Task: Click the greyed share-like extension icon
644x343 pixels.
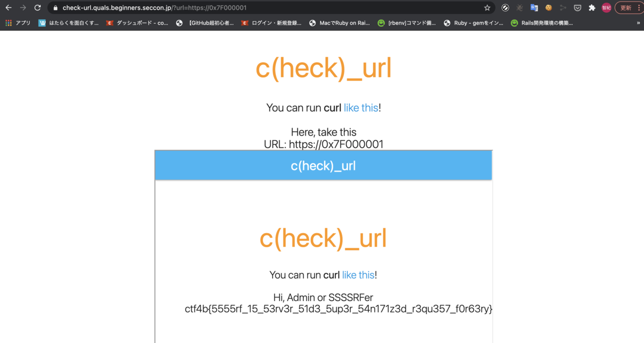Action: tap(563, 8)
